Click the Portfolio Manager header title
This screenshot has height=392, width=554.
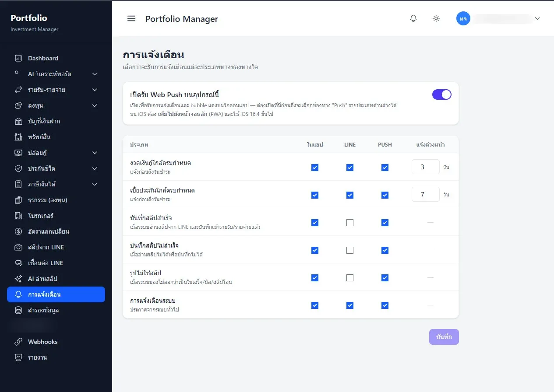pos(182,19)
